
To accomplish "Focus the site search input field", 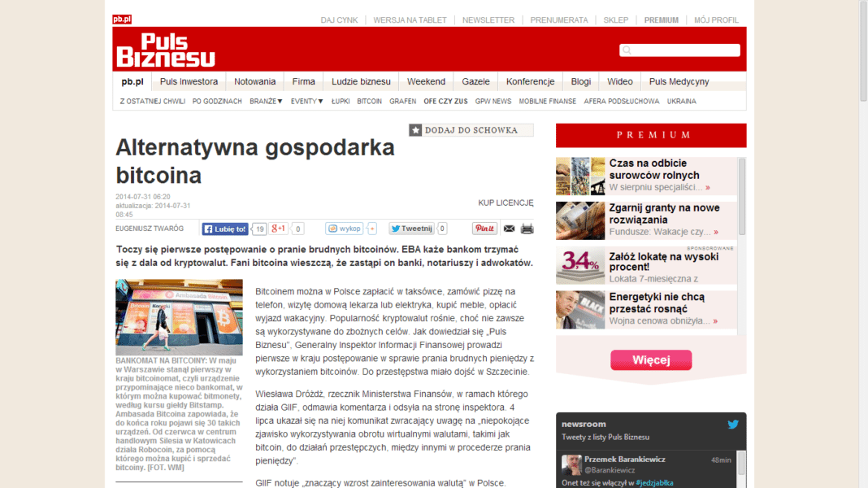I will pyautogui.click(x=679, y=50).
